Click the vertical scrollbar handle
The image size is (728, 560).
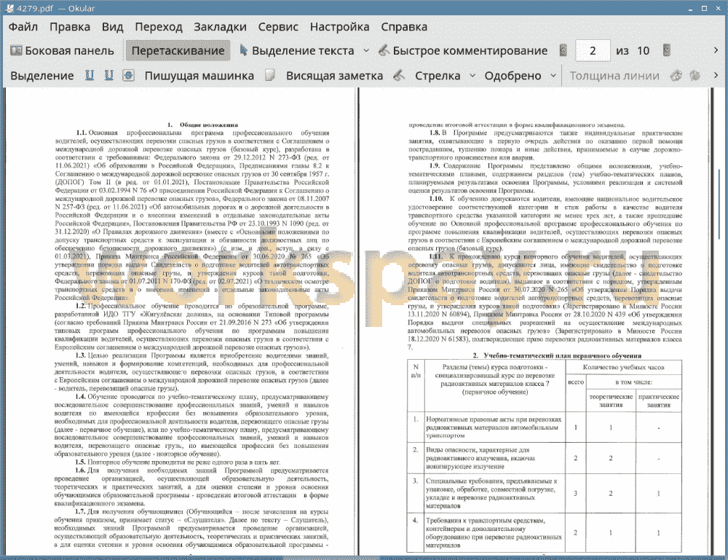coord(719,205)
